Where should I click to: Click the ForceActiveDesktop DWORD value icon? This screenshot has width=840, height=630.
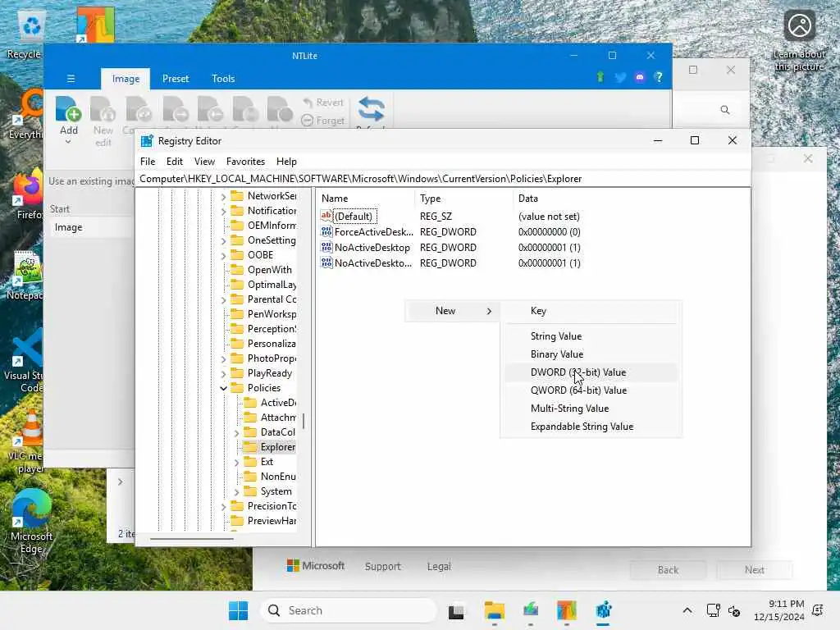point(326,232)
